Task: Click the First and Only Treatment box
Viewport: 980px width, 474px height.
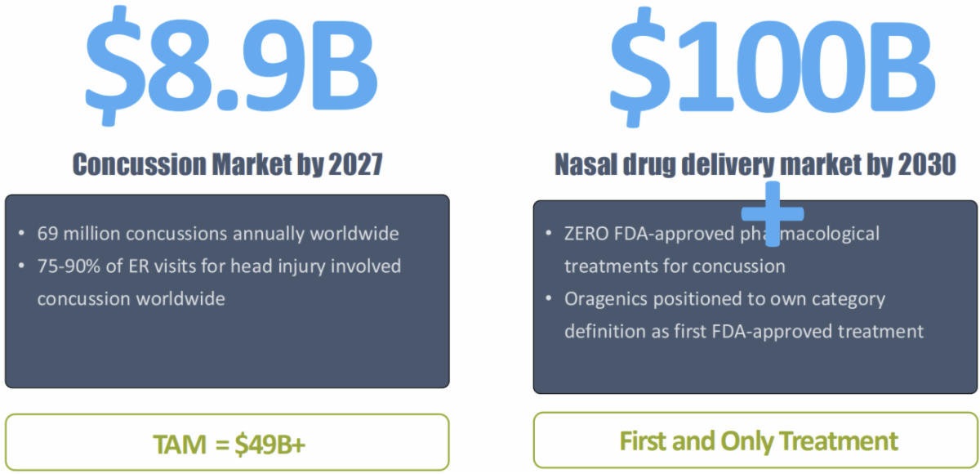Action: (757, 440)
